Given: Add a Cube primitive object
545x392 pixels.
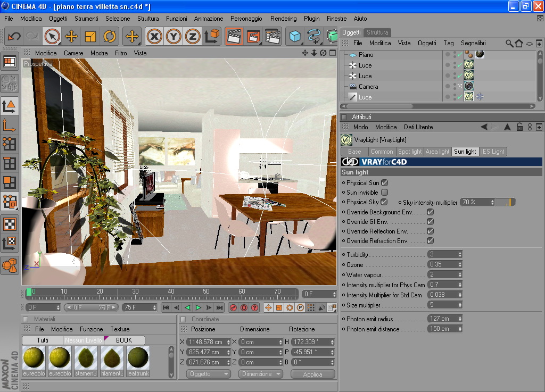Looking at the screenshot, I should pos(295,36).
